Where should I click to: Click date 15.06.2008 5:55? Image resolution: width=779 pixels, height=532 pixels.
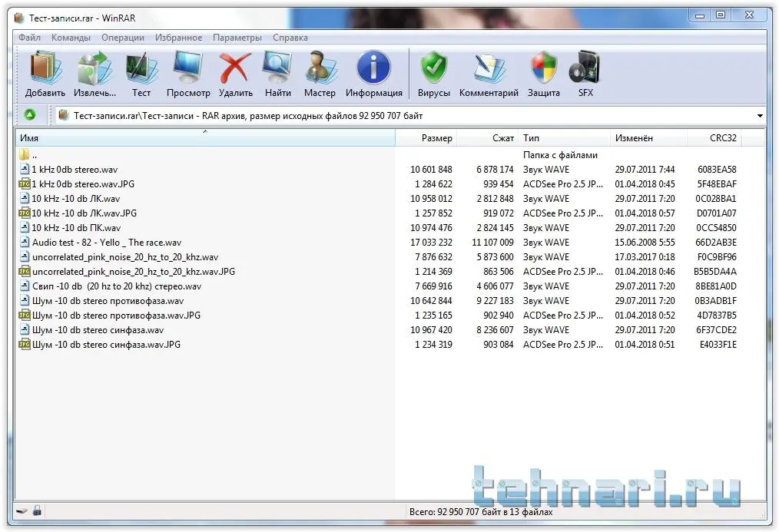[645, 242]
